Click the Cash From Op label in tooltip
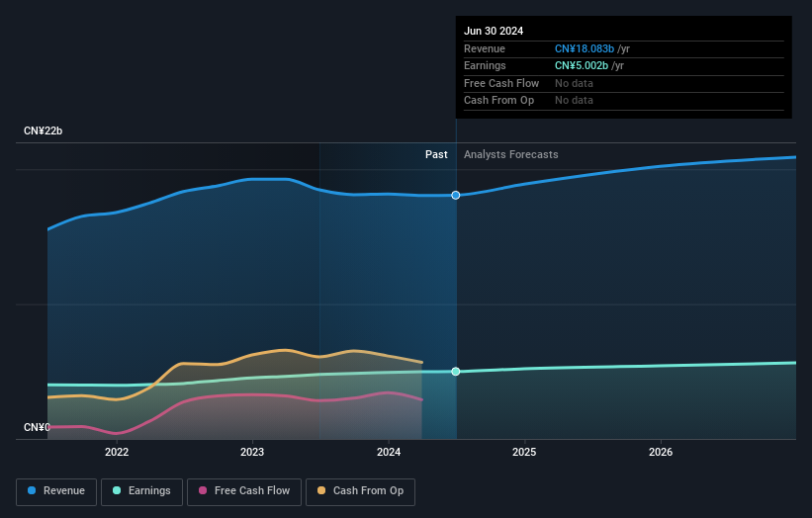Screen dimensions: 812x518 pos(498,101)
